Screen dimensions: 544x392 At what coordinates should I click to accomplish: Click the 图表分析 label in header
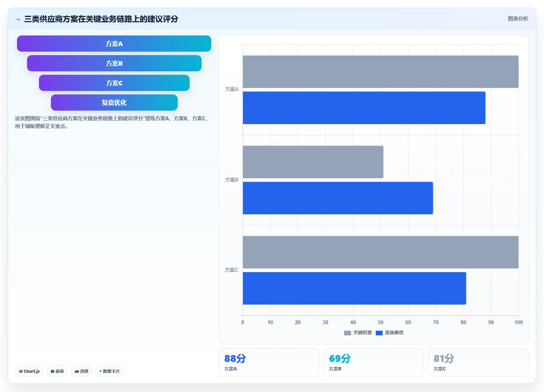coord(518,19)
